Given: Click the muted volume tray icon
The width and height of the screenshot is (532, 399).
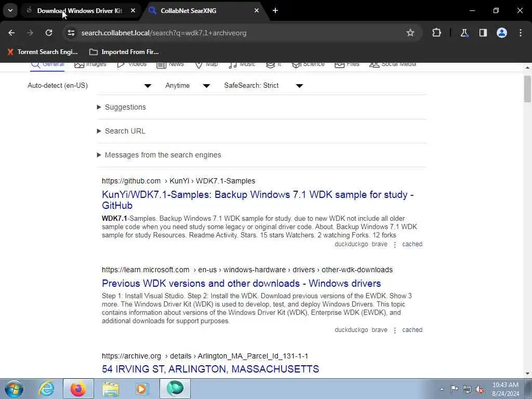Looking at the screenshot, I should (480, 389).
